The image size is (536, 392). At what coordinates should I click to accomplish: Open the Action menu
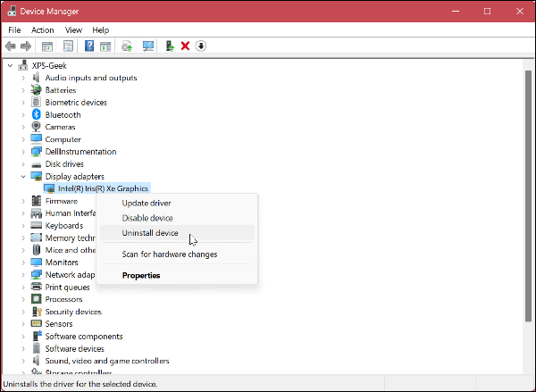[x=42, y=30]
